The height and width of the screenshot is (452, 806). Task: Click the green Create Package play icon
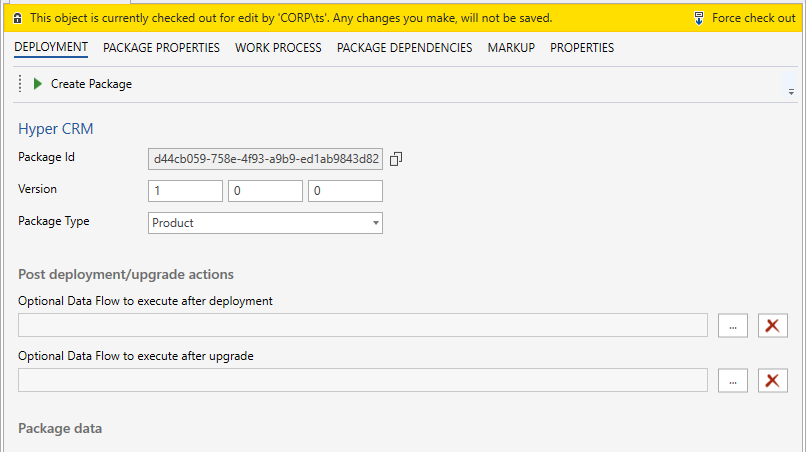pos(38,84)
